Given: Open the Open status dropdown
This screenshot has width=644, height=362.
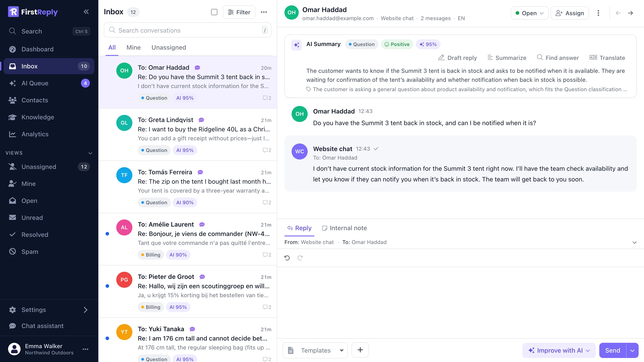Looking at the screenshot, I should pos(530,13).
